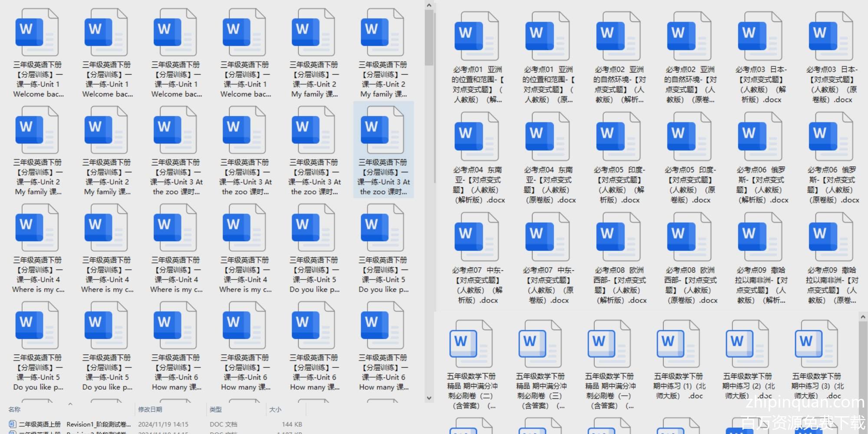Sort file list by 名称 column
The image size is (868, 434).
coord(14,409)
